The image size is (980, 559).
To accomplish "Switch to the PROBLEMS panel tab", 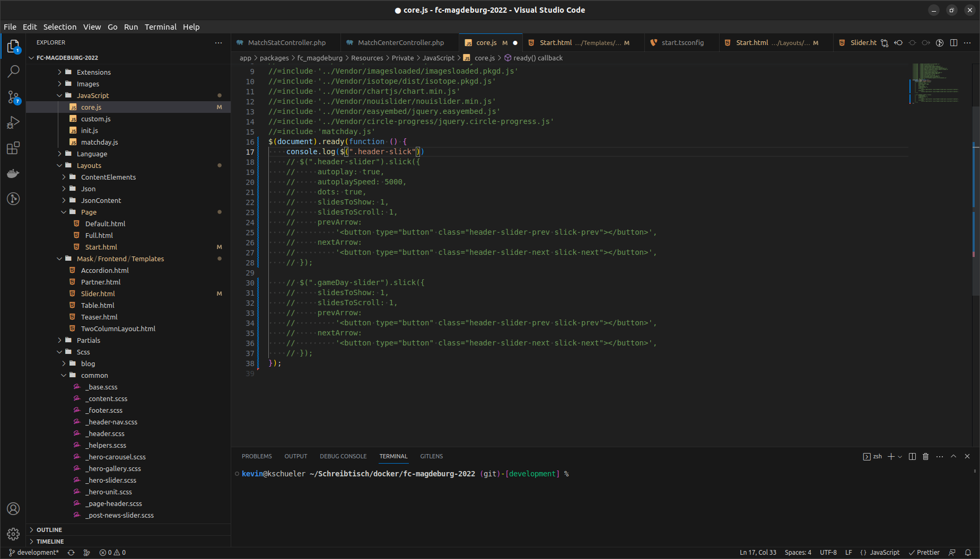I will pos(257,456).
